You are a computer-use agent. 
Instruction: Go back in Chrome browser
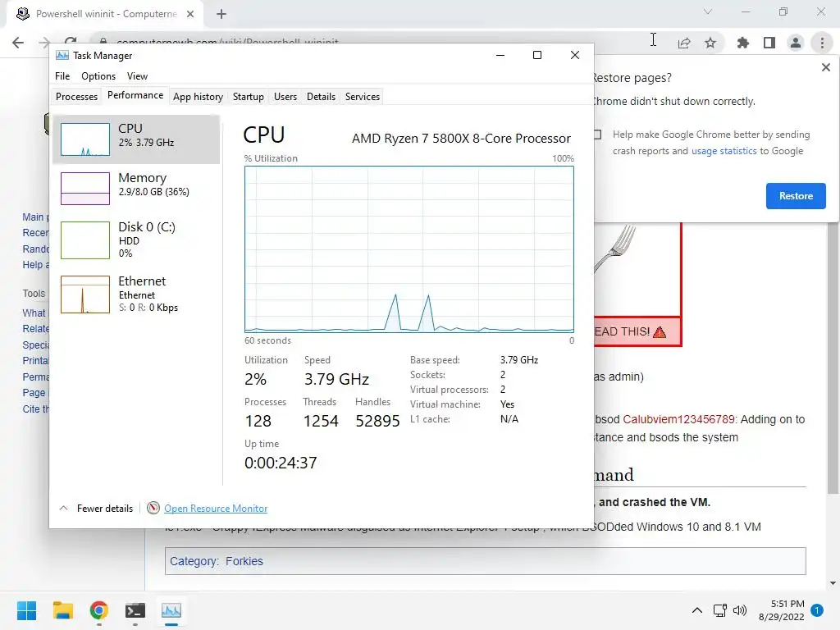tap(18, 43)
